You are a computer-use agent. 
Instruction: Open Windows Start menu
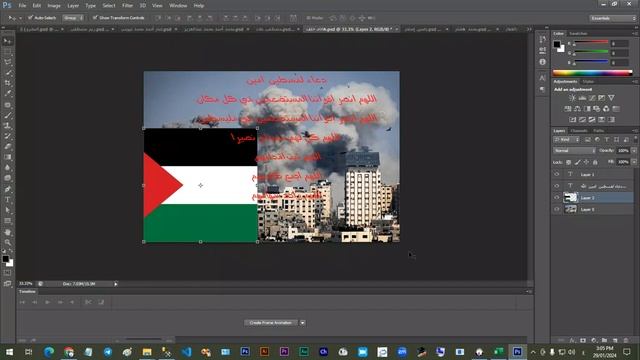click(9, 352)
